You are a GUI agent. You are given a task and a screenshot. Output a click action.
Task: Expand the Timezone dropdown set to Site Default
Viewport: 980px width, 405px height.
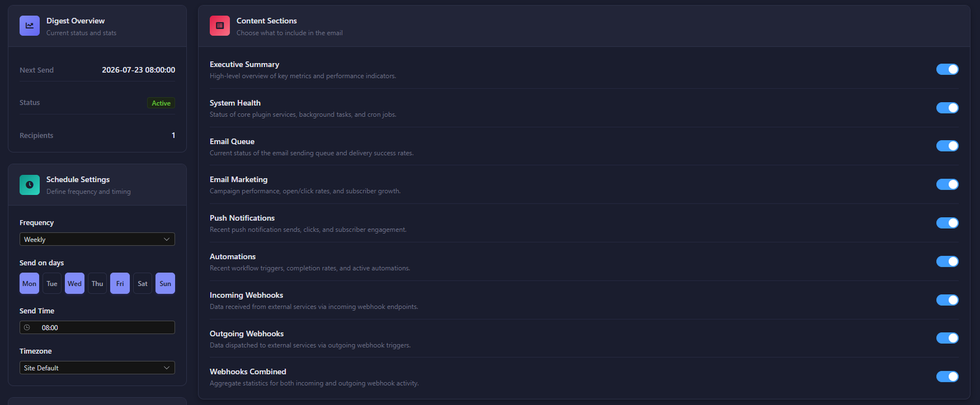point(97,368)
